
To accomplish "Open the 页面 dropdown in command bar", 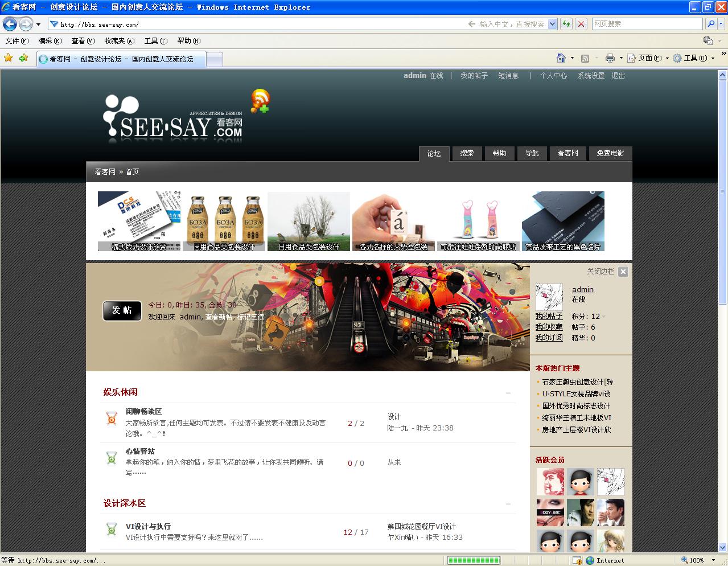I will tap(647, 58).
